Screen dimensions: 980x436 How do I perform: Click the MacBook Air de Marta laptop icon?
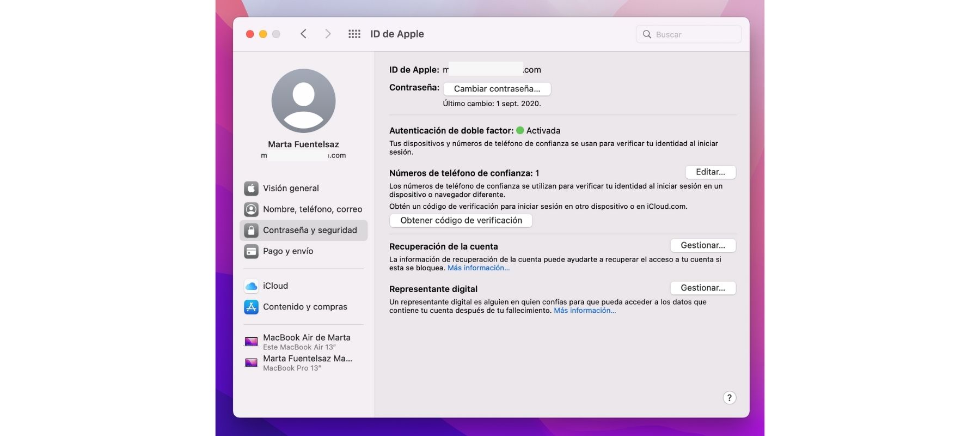[251, 342]
